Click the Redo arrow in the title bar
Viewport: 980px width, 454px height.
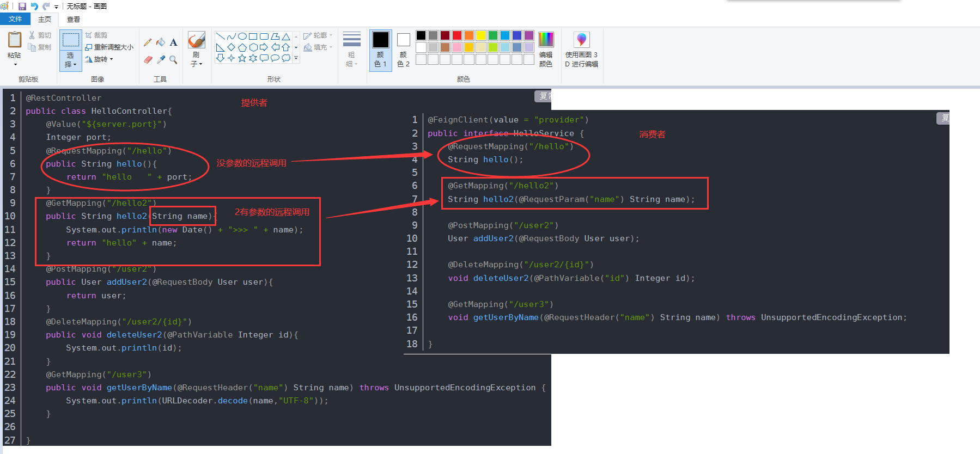click(46, 7)
